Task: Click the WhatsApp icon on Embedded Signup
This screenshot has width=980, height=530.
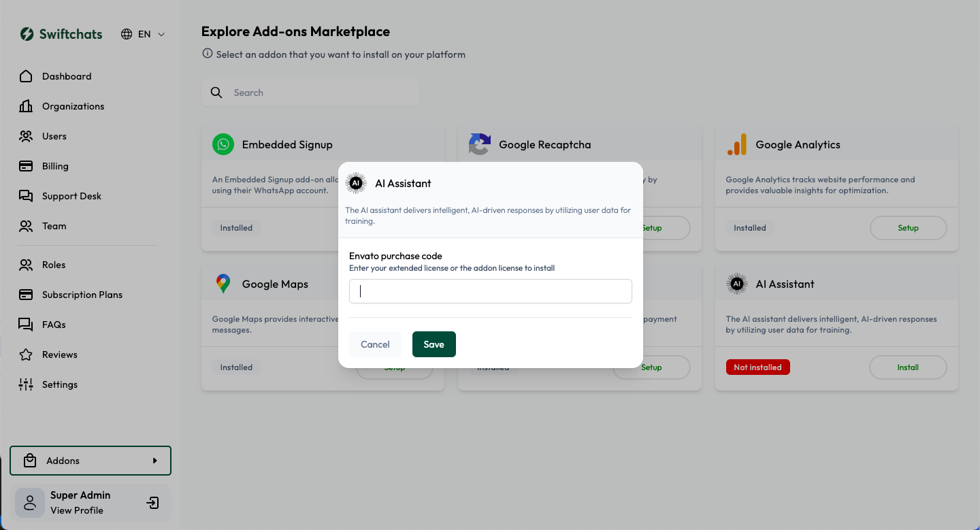Action: coord(223,144)
